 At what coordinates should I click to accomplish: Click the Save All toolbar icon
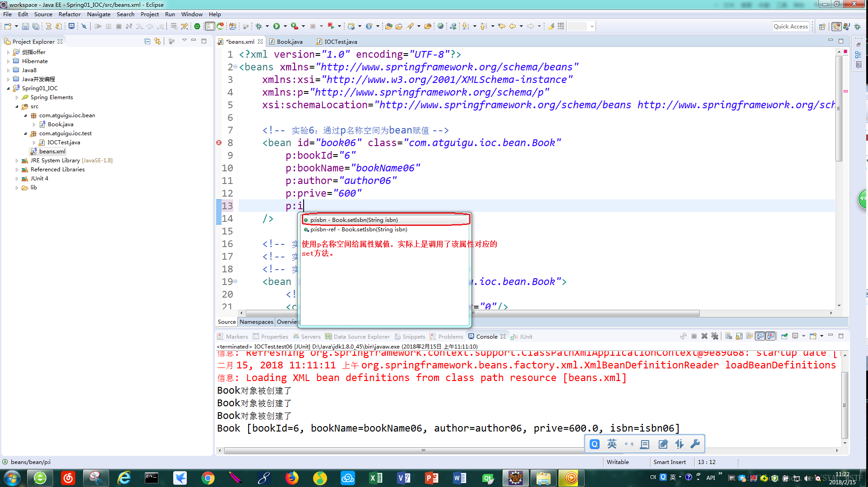36,27
